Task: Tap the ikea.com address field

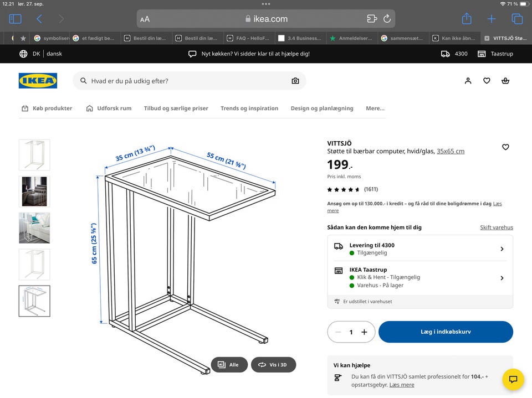Action: pyautogui.click(x=266, y=19)
